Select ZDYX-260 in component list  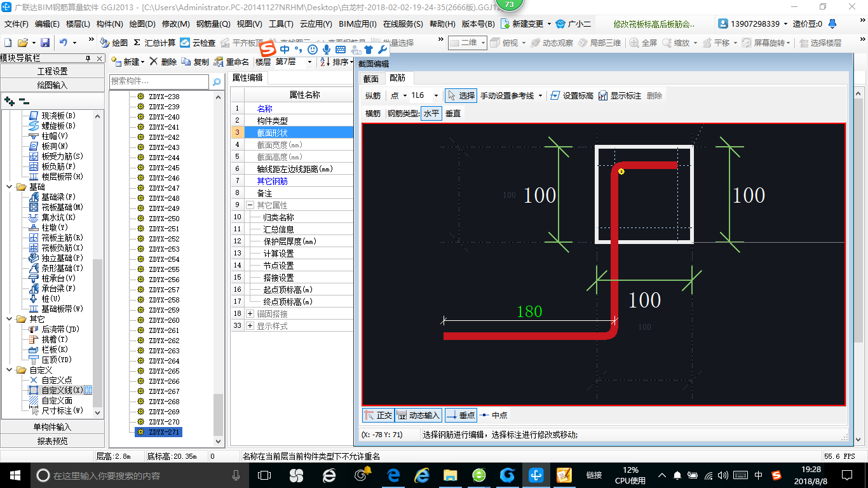coord(164,320)
